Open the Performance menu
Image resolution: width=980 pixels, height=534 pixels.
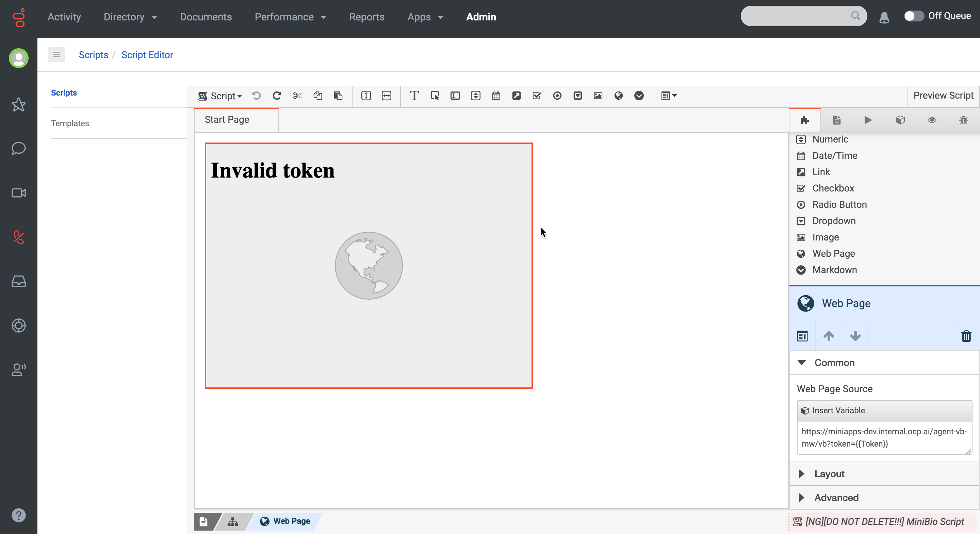pos(290,17)
